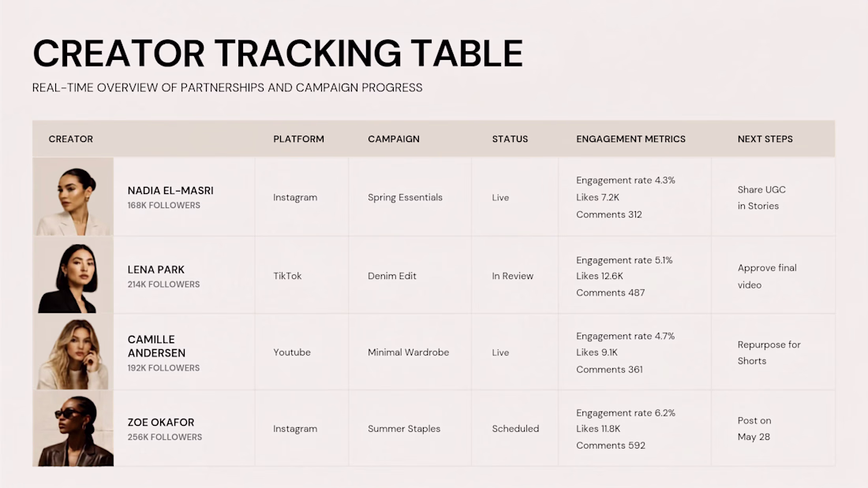The height and width of the screenshot is (488, 868).
Task: Click the STATUS column header
Action: click(x=510, y=139)
